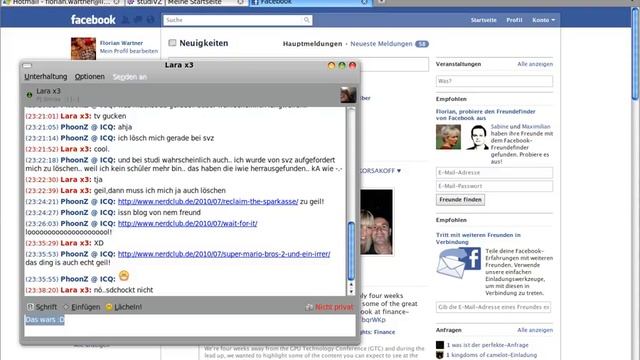Image resolution: width=640 pixels, height=360 pixels.
Task: Focus the E-Mail-Adresse field
Action: [x=494, y=173]
